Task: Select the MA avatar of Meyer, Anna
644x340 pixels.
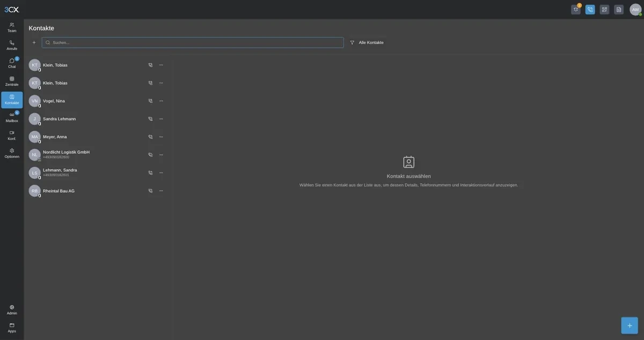Action: (35, 137)
